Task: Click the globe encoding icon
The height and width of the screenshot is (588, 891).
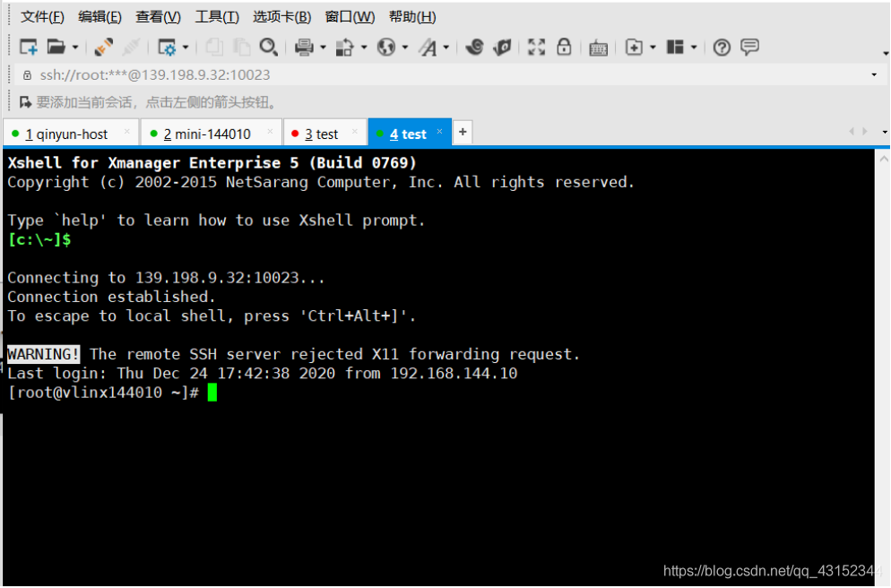Action: [386, 47]
